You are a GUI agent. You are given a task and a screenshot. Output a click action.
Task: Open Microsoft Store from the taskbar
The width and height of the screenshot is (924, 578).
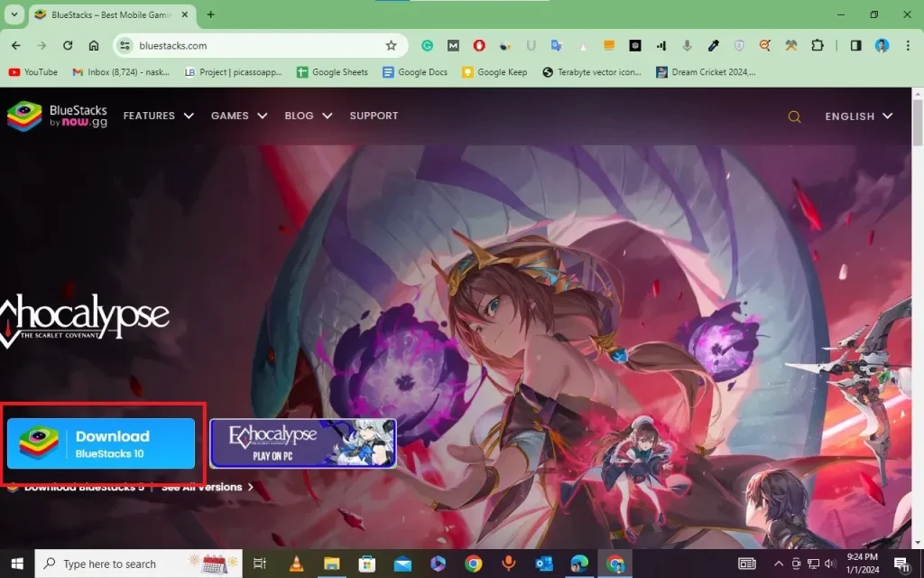click(367, 564)
